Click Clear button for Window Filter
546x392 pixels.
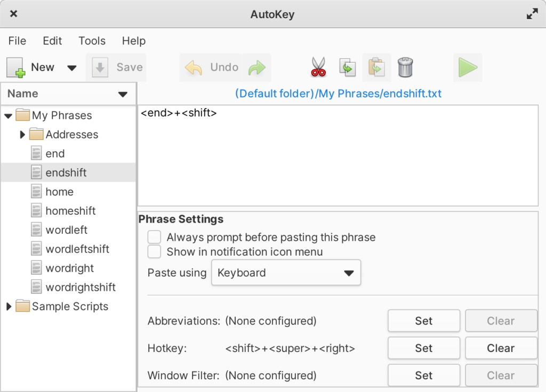coord(501,375)
